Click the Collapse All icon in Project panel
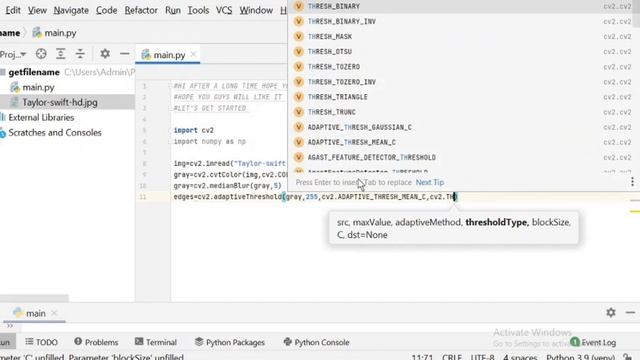 click(x=80, y=54)
